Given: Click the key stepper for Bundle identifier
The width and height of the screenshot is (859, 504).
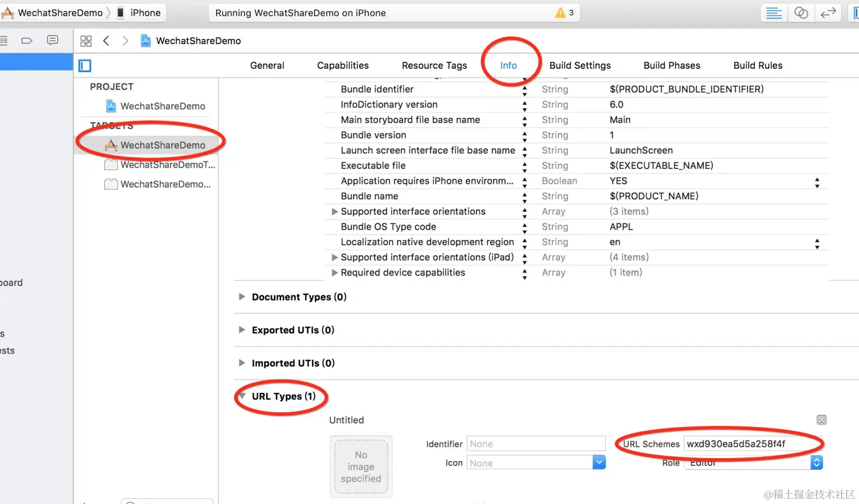Looking at the screenshot, I should pyautogui.click(x=525, y=90).
